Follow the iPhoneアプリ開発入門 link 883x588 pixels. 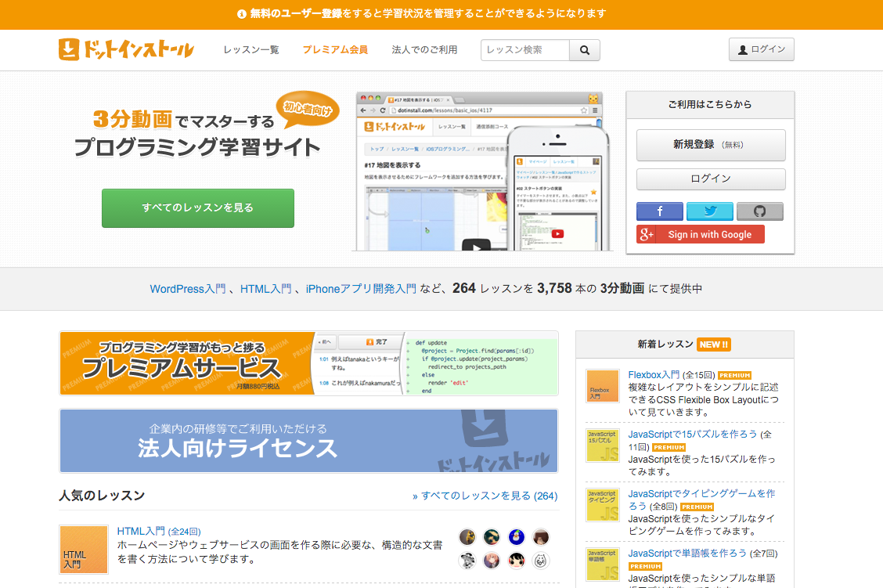click(x=361, y=289)
